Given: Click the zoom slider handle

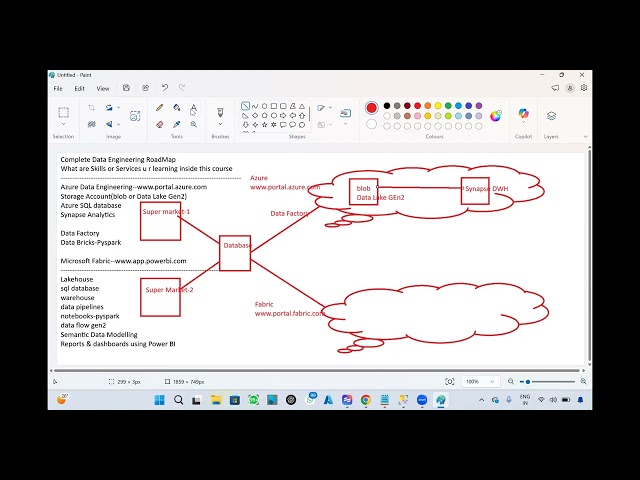Looking at the screenshot, I should point(528,382).
